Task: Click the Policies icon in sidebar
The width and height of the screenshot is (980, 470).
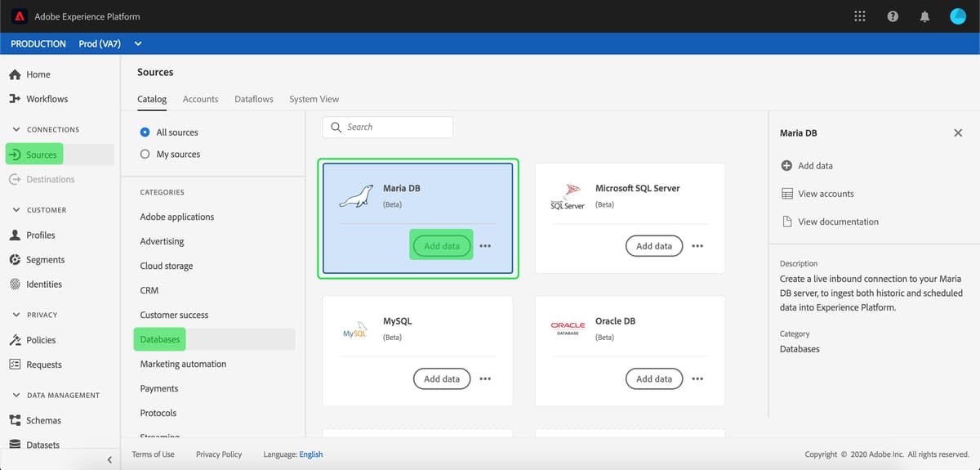Action: coord(15,340)
